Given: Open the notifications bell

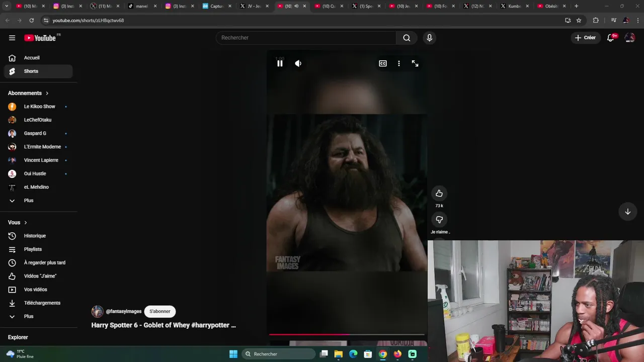Looking at the screenshot, I should [x=611, y=38].
